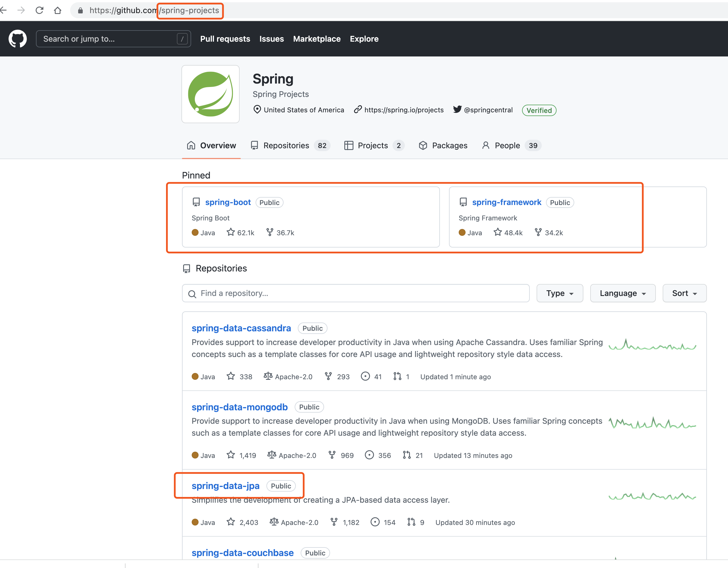Click star icon for spring-data-mongodb
Screen dimensions: 728x568
pyautogui.click(x=231, y=455)
